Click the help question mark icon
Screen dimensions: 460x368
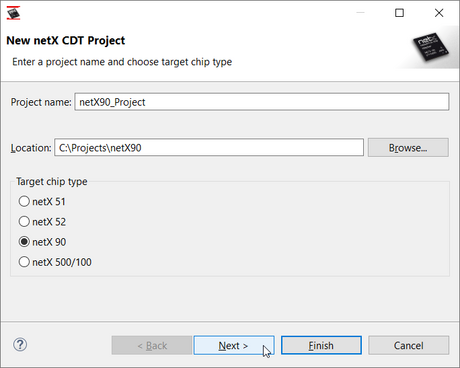point(20,345)
